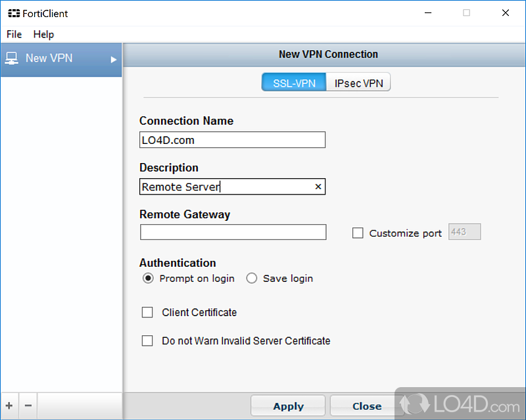Viewport: 526px width, 420px height.
Task: Focus the Remote Gateway input field
Action: coord(233,232)
